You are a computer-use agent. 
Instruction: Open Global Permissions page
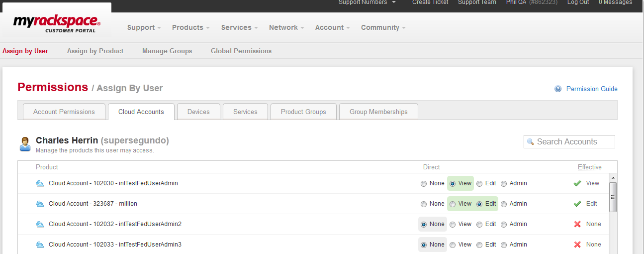click(241, 51)
